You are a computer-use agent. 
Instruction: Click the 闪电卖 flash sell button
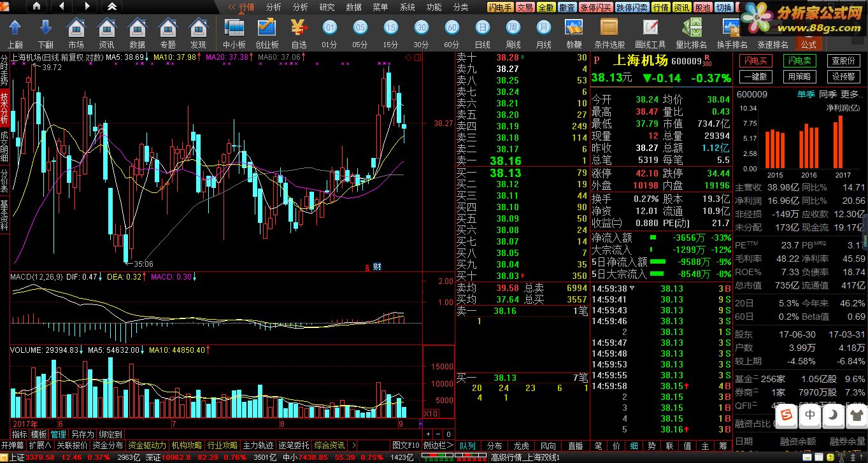(799, 61)
